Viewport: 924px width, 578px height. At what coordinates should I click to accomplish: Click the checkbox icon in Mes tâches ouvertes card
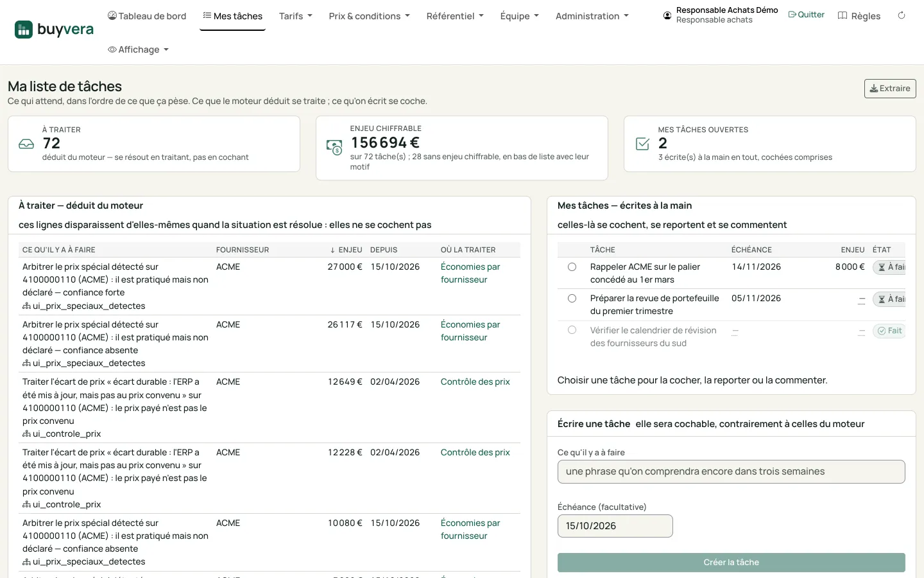point(642,144)
